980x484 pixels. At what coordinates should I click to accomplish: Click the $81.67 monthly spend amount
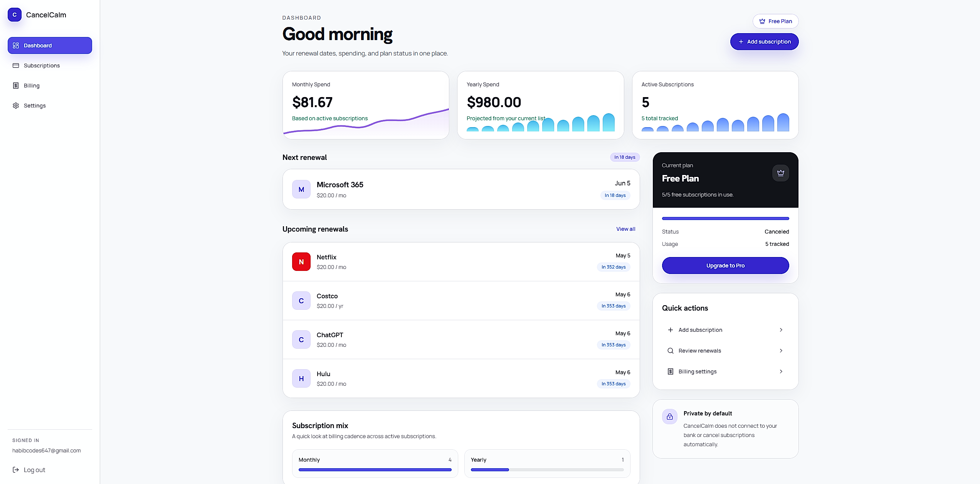[x=312, y=102]
